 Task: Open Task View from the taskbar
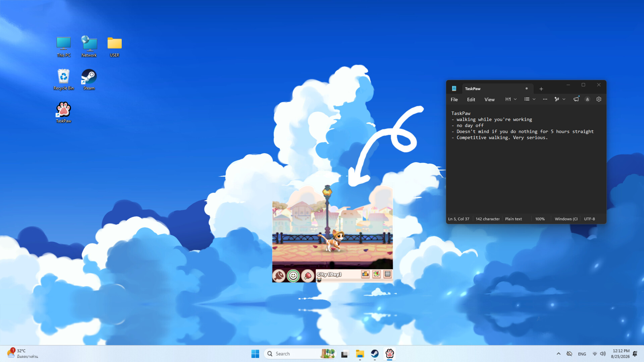tap(345, 354)
